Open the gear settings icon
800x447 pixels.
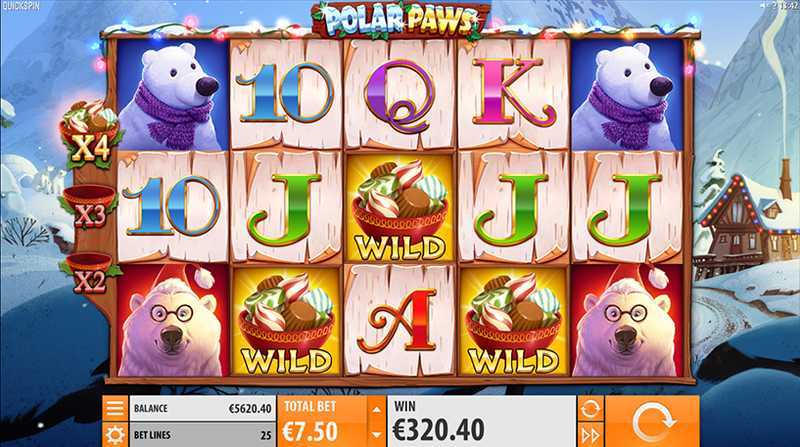tap(115, 435)
